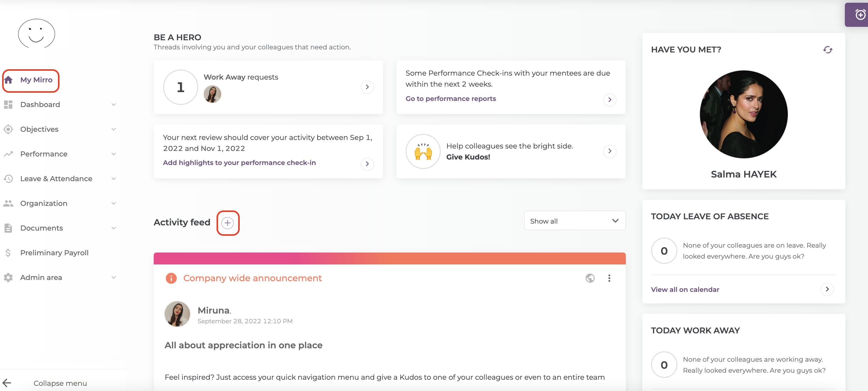
Task: Expand the Performance menu chevron
Action: coord(113,154)
